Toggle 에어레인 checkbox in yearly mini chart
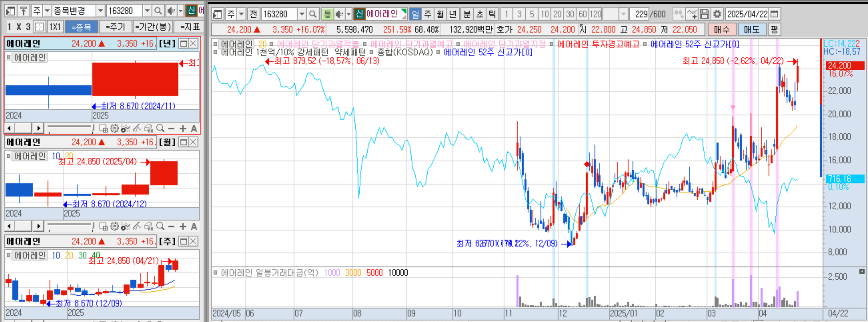The height and width of the screenshot is (322, 868). (x=9, y=57)
